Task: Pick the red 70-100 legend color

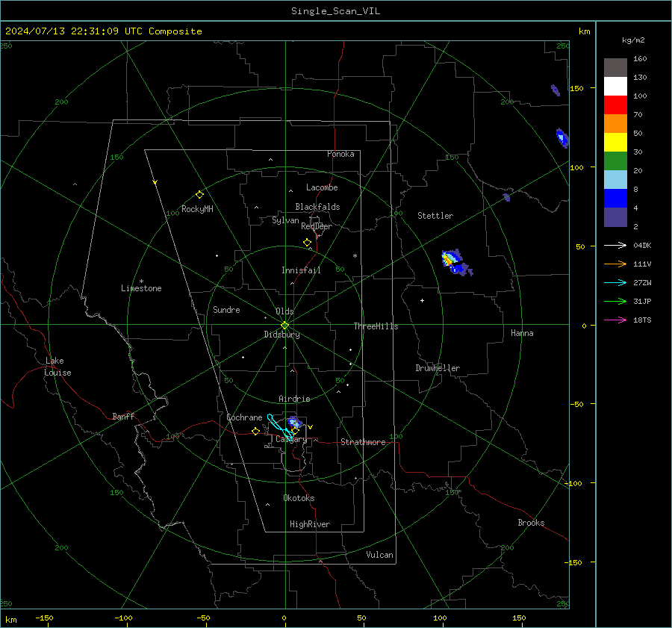Action: click(615, 105)
